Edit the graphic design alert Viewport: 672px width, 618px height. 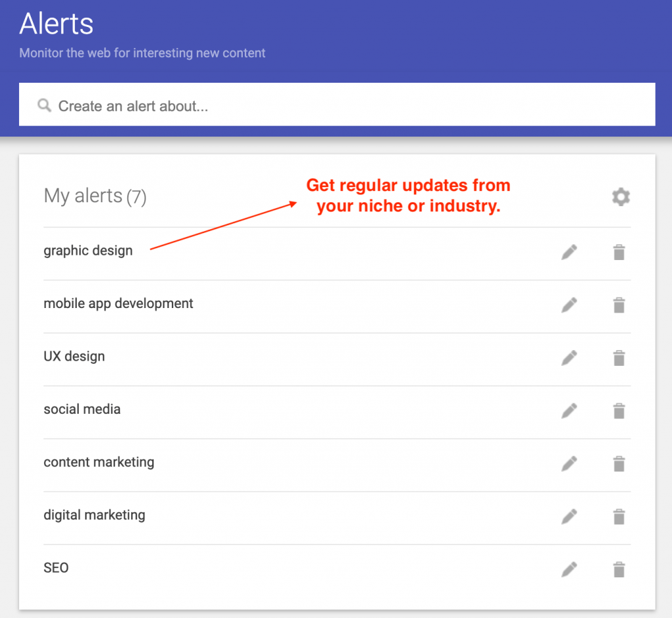pyautogui.click(x=569, y=252)
